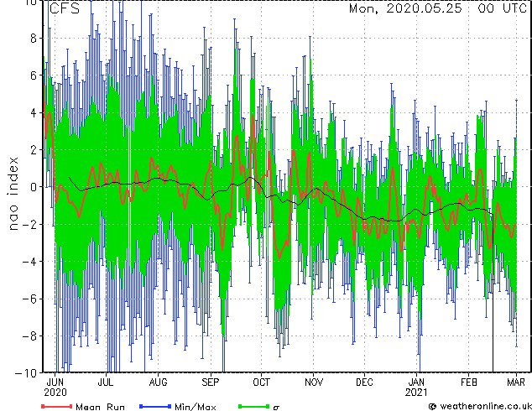This screenshot has height=411, width=532.
Task: Click the green sigma legend swatch
Action: coord(254,406)
